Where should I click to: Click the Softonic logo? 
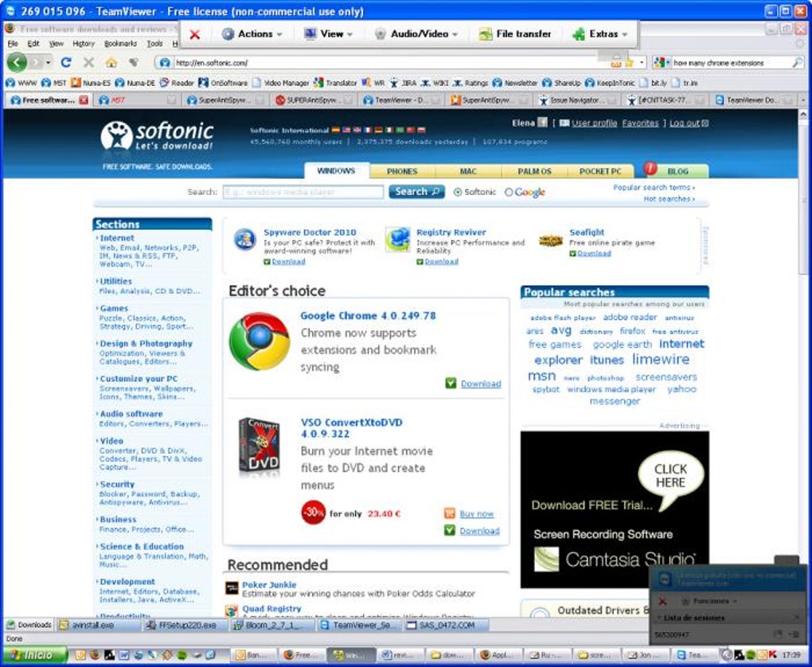click(x=157, y=135)
